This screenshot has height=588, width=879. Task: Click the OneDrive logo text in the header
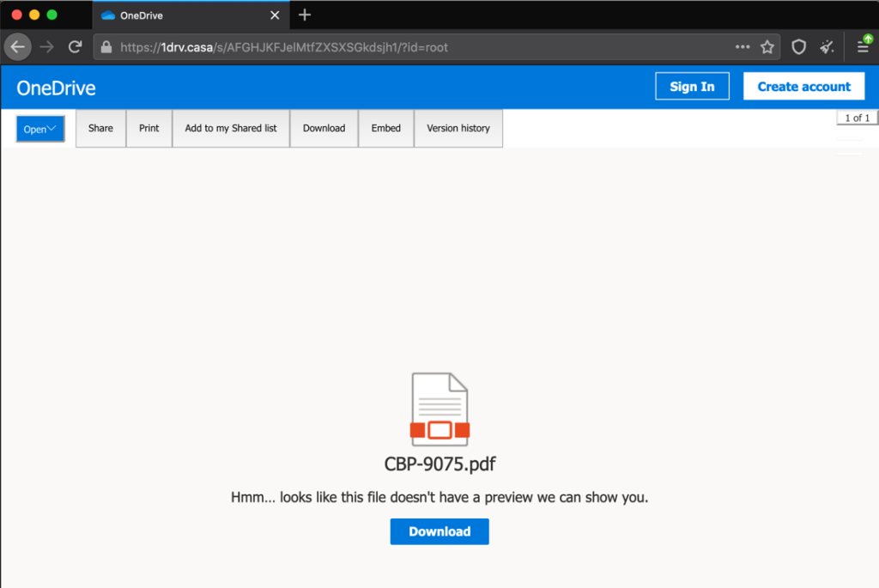[56, 88]
